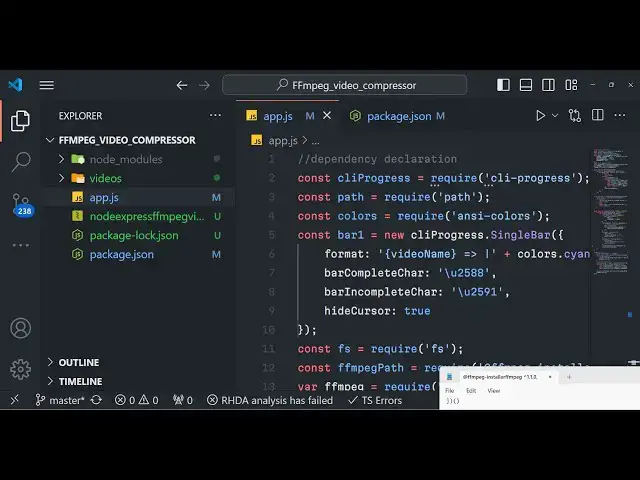The width and height of the screenshot is (640, 480).
Task: Close the app.js editor tab
Action: pyautogui.click(x=327, y=116)
